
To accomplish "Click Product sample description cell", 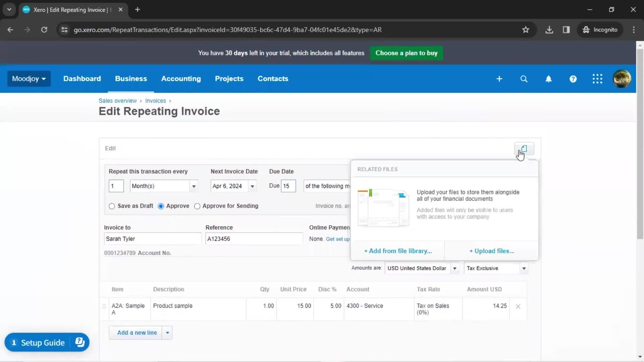I will 198,309.
